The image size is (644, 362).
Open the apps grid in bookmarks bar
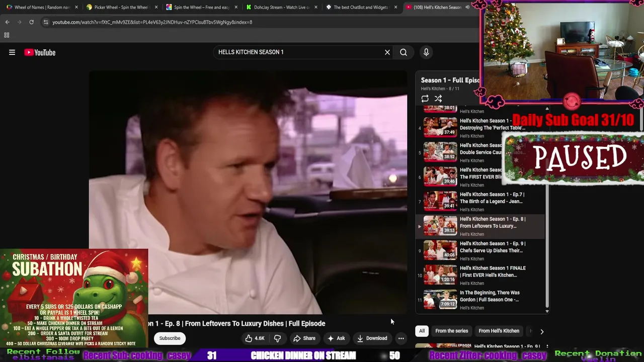(7, 35)
